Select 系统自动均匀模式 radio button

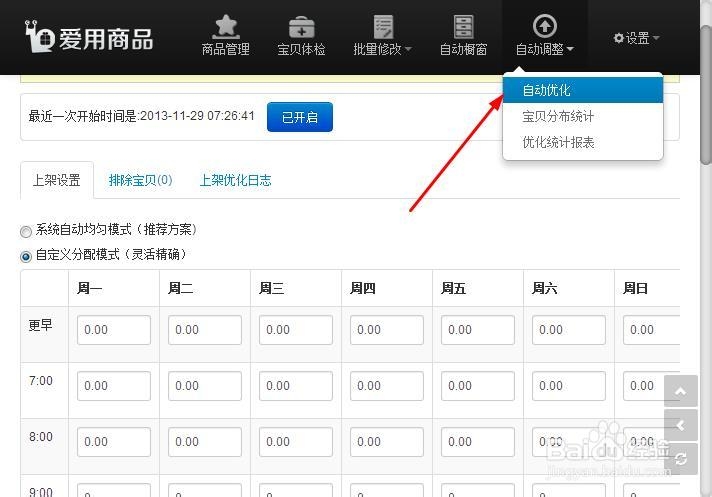click(26, 231)
